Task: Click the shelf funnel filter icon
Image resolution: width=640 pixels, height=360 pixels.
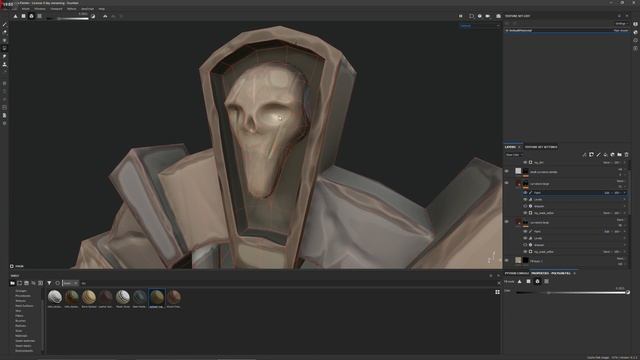Action: point(49,283)
